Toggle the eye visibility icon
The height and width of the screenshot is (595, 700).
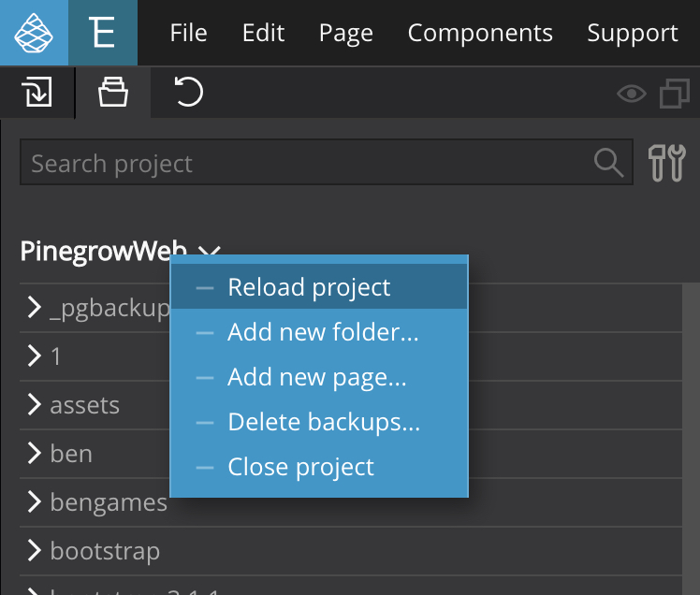click(x=632, y=94)
